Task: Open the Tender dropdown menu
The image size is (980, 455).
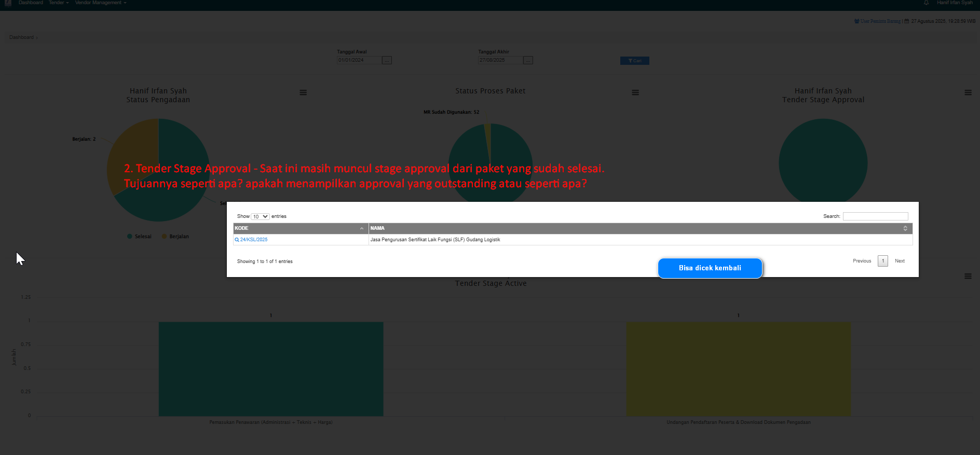Action: [59, 3]
